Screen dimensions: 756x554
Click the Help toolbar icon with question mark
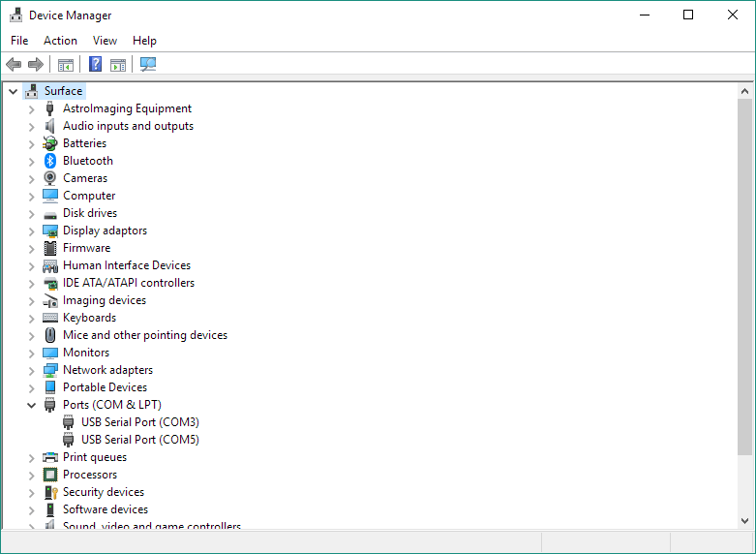tap(95, 65)
